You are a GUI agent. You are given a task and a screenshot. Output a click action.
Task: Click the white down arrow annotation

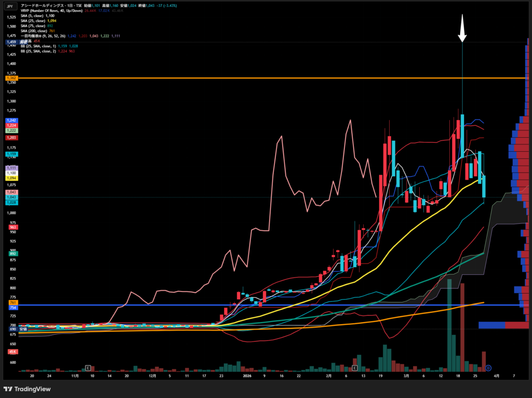click(462, 31)
